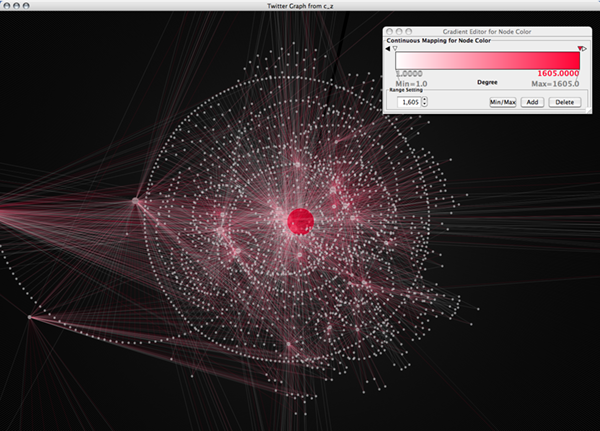
Task: Select the red triangle handle at gradient end
Action: (581, 48)
